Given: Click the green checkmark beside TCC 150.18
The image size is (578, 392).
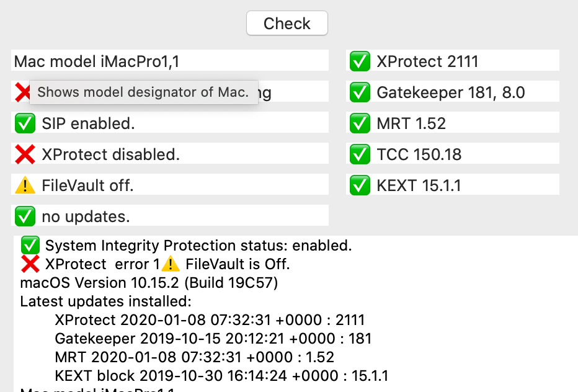Looking at the screenshot, I should (x=359, y=154).
